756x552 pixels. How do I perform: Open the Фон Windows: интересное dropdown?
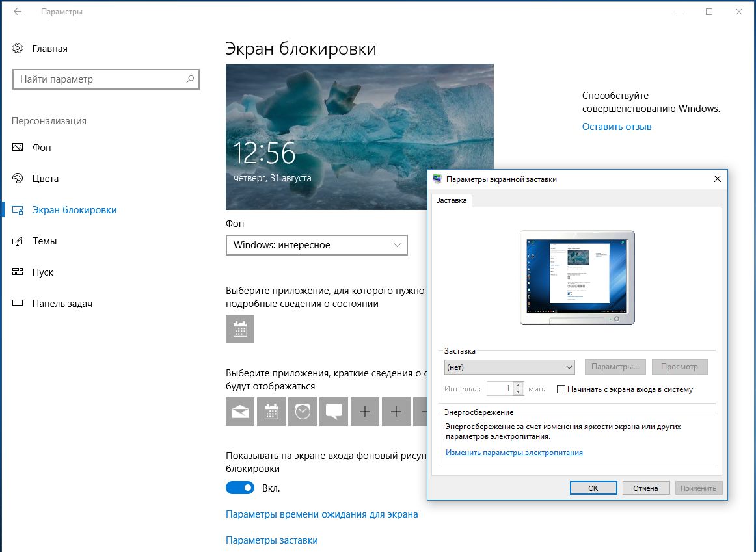(317, 245)
